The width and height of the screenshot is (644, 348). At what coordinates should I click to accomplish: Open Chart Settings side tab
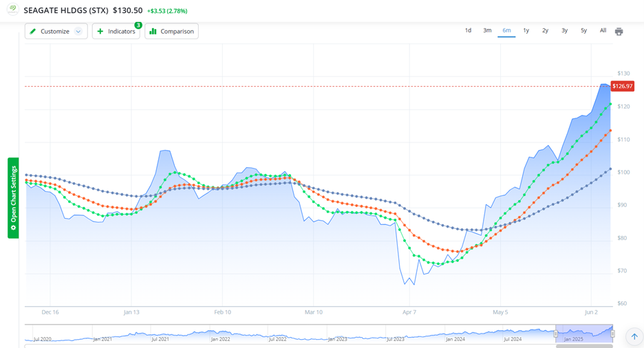pos(13,198)
